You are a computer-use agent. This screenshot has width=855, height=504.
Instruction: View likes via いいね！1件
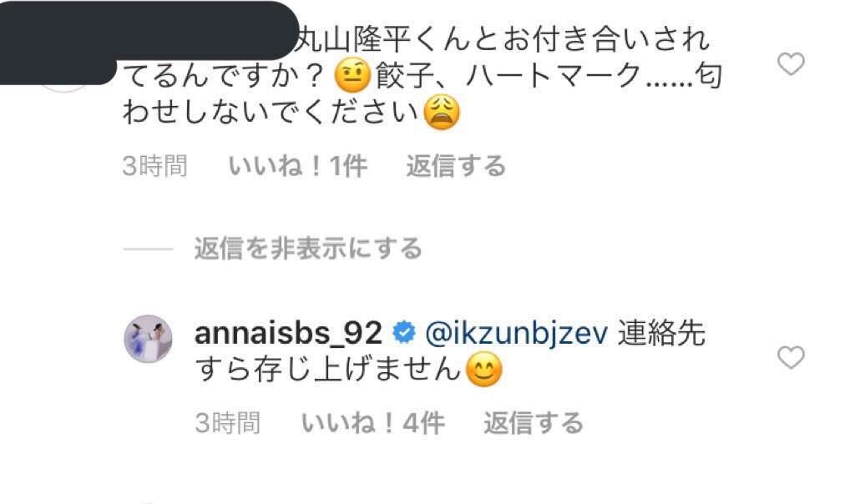(x=298, y=166)
